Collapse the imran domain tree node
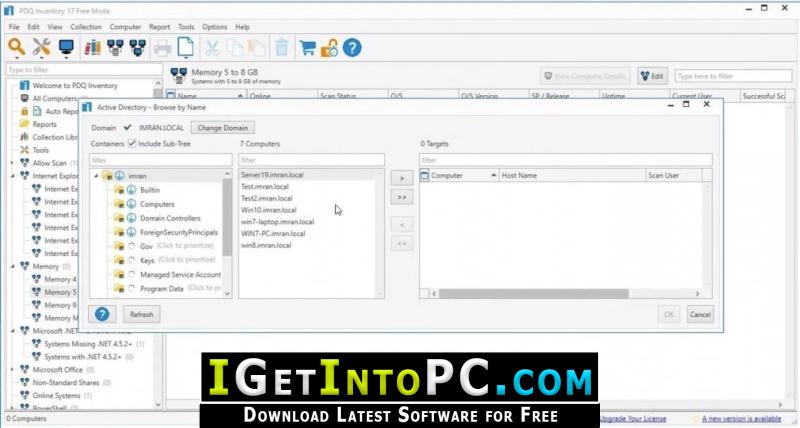This screenshot has height=428, width=800. 96,176
